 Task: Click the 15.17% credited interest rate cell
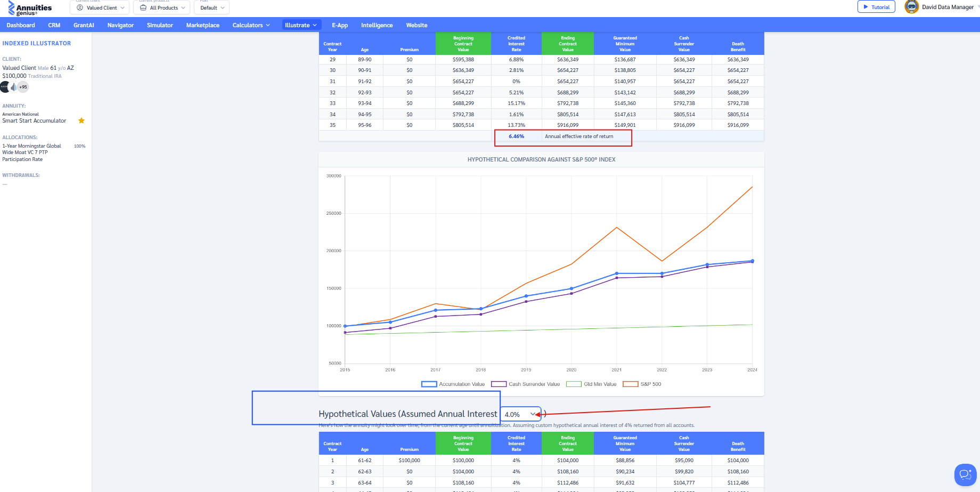pos(516,103)
